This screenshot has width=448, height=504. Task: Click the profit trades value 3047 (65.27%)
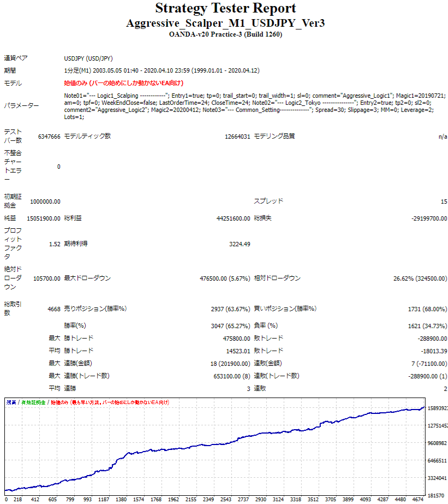230,326
